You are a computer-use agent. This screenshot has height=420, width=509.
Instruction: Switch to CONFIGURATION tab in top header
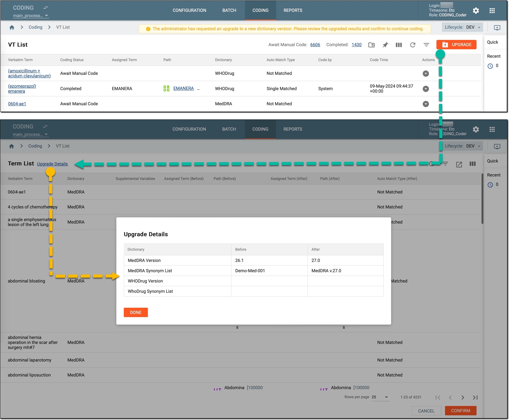pyautogui.click(x=189, y=10)
